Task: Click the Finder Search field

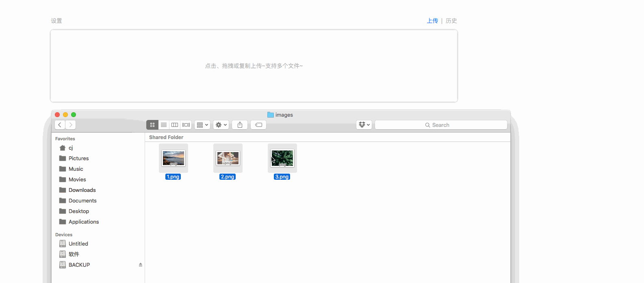Action: 441,125
